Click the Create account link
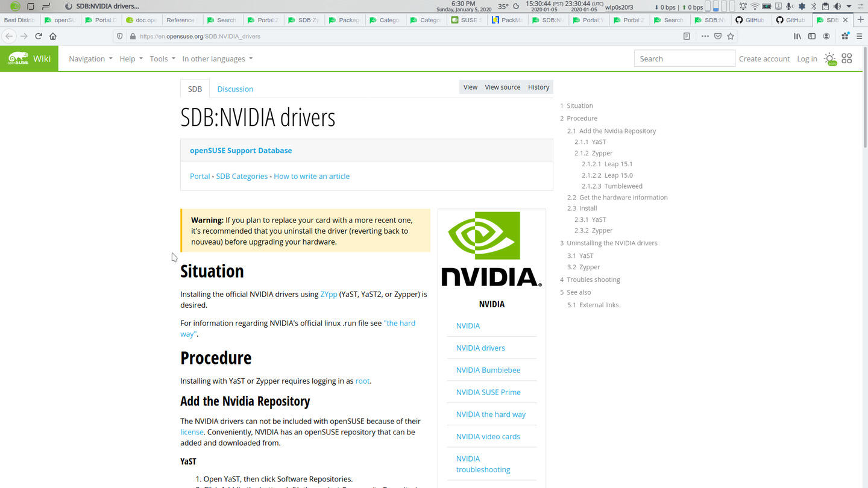 [764, 58]
